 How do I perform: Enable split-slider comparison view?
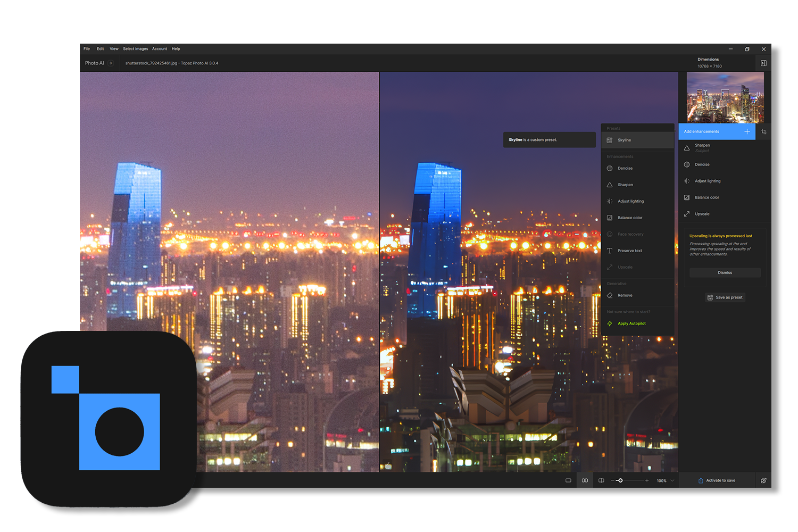tap(601, 480)
